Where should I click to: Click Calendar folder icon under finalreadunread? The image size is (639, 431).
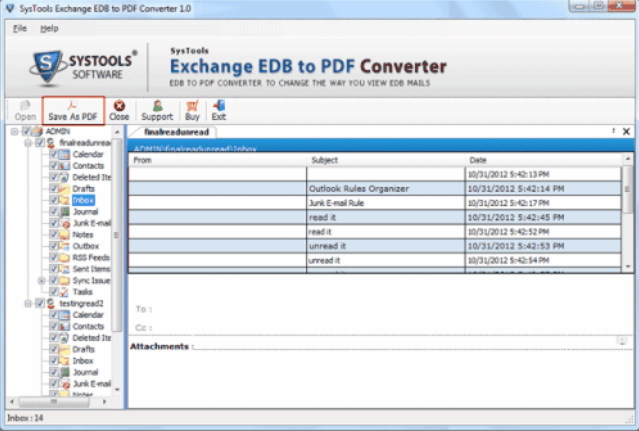64,154
